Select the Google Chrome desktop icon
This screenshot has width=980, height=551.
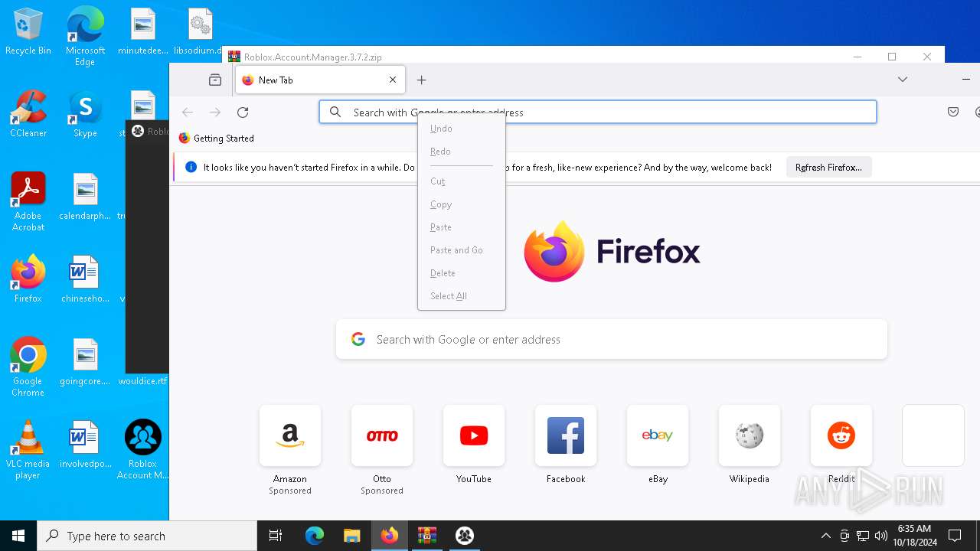pyautogui.click(x=28, y=367)
